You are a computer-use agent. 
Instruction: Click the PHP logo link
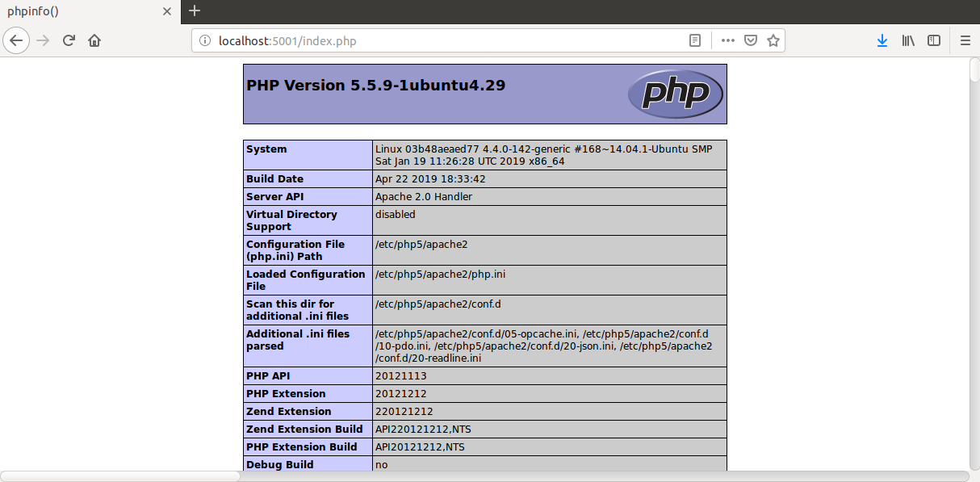coord(675,94)
